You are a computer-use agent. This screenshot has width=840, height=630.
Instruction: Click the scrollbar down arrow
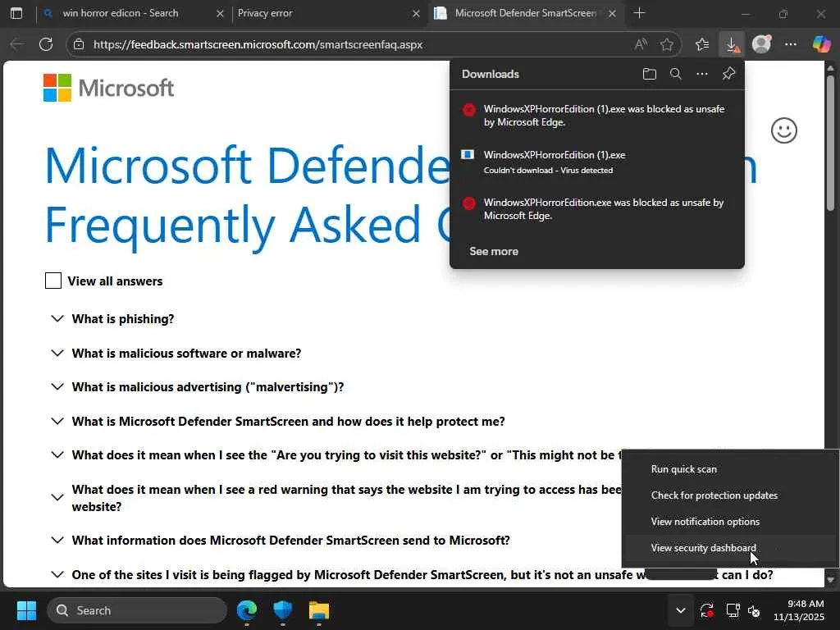click(830, 580)
